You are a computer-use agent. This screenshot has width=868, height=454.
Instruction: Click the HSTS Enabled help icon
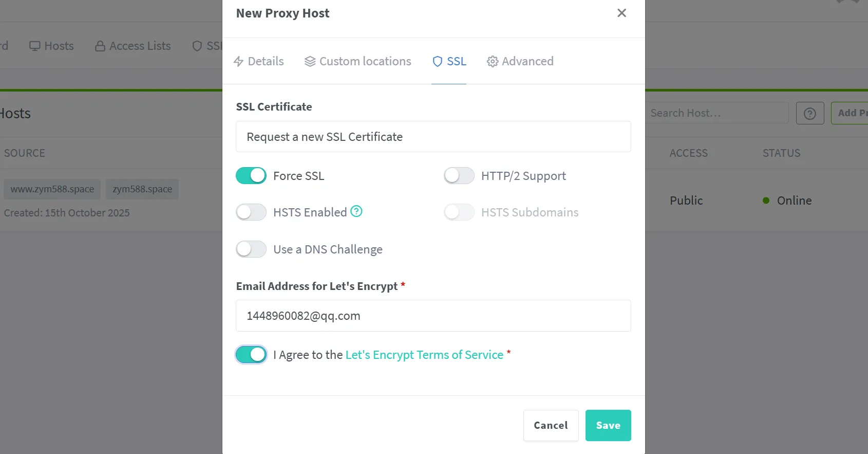pos(356,211)
